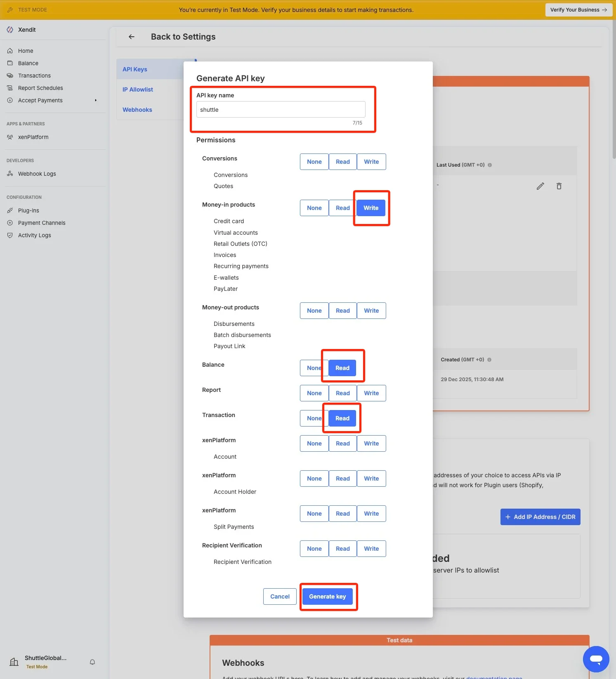Viewport: 616px width, 679px height.
Task: Switch to the Webhooks tab
Action: click(137, 110)
